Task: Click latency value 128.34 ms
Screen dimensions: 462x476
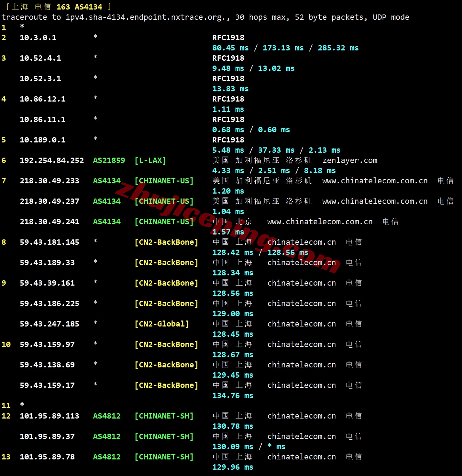Action: (233, 273)
